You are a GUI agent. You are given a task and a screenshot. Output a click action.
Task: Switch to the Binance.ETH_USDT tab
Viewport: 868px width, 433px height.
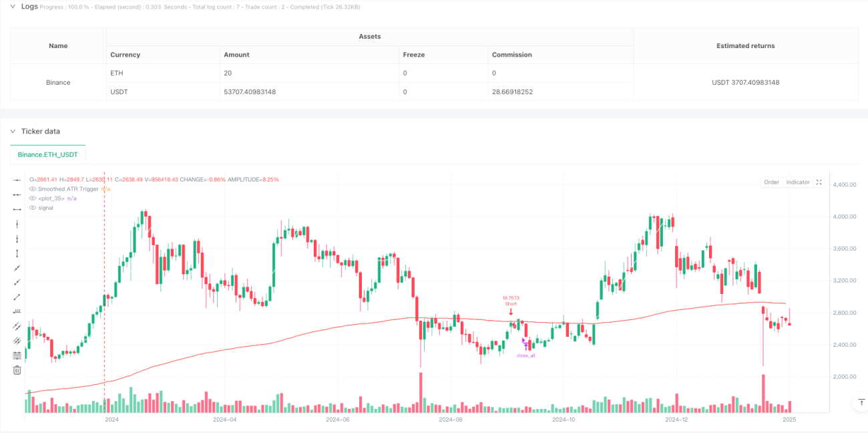(x=47, y=154)
